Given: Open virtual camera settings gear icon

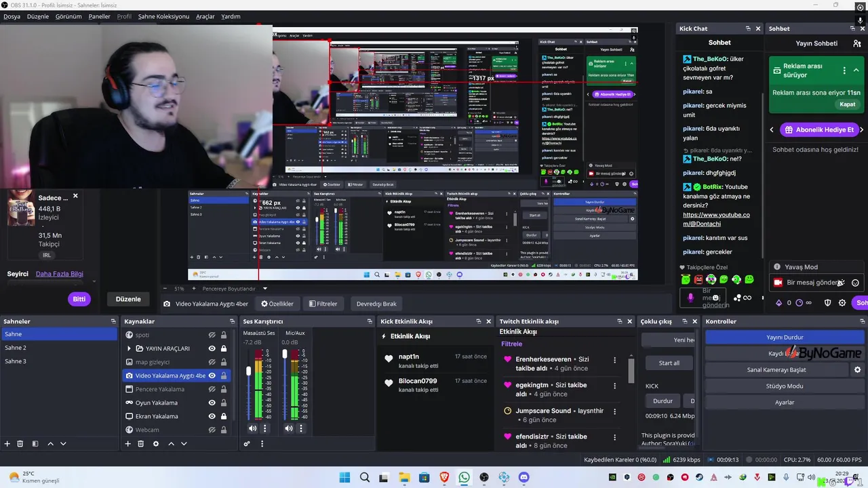Looking at the screenshot, I should coord(857,370).
